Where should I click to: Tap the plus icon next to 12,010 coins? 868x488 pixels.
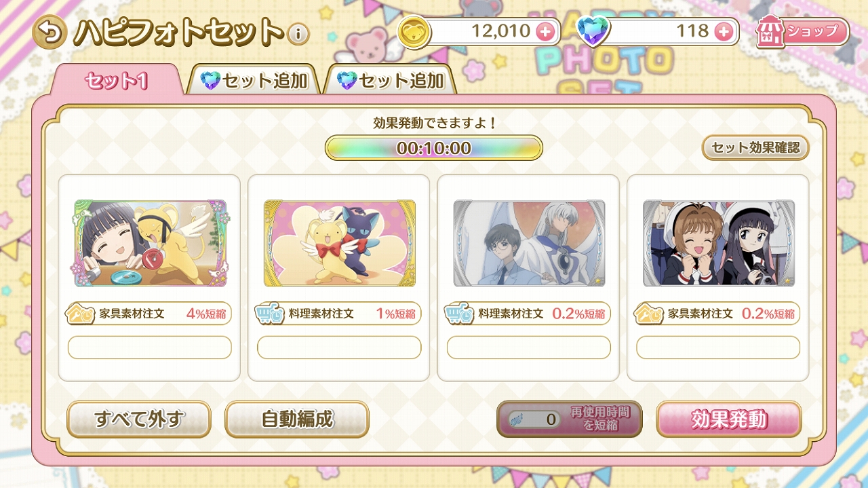point(544,31)
